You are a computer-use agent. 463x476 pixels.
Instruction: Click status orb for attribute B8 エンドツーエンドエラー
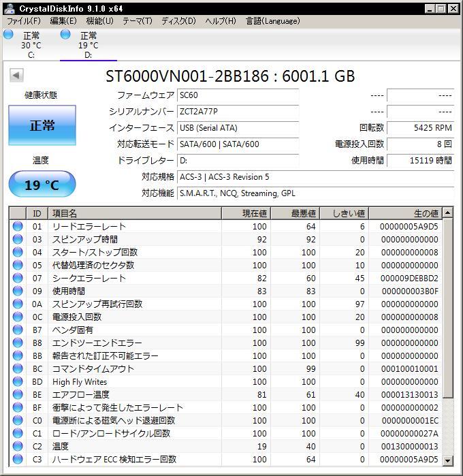18,343
